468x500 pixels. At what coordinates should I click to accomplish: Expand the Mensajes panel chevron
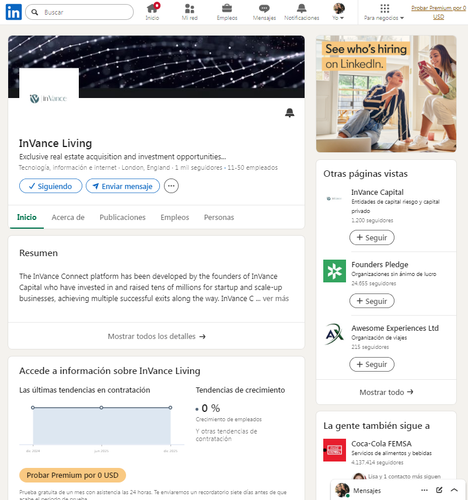[454, 490]
